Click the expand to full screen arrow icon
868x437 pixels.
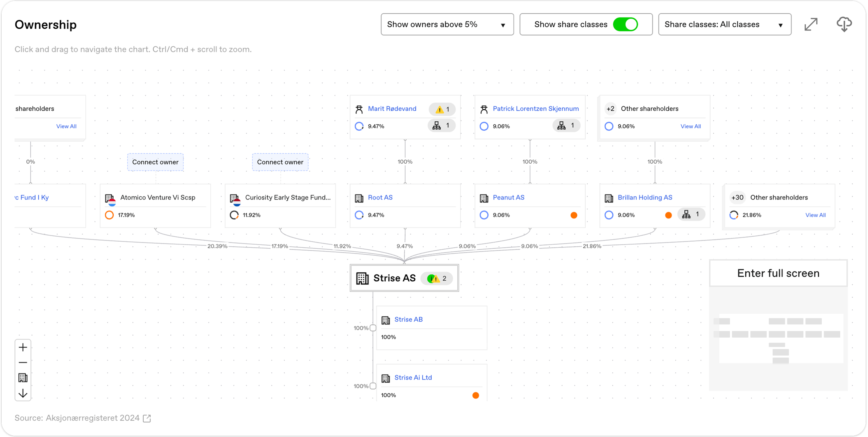point(811,24)
